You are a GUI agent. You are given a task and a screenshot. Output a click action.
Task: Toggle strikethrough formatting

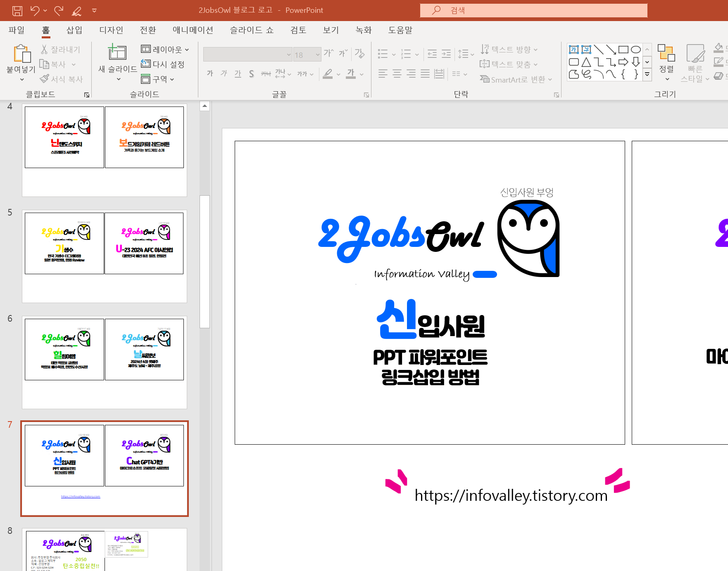click(266, 74)
